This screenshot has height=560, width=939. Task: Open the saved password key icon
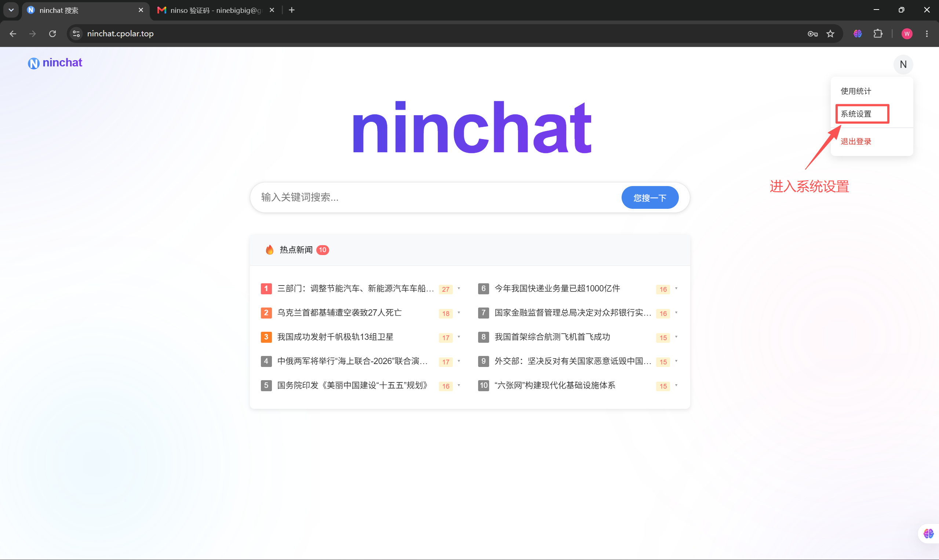[812, 34]
